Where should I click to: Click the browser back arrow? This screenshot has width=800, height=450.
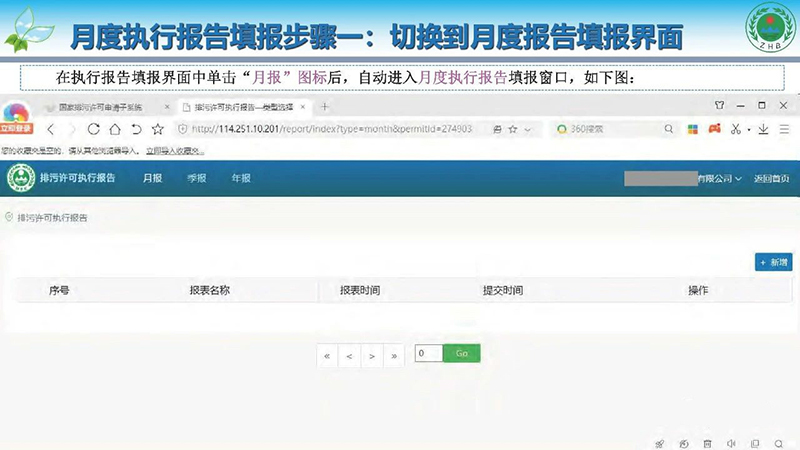tap(51, 129)
